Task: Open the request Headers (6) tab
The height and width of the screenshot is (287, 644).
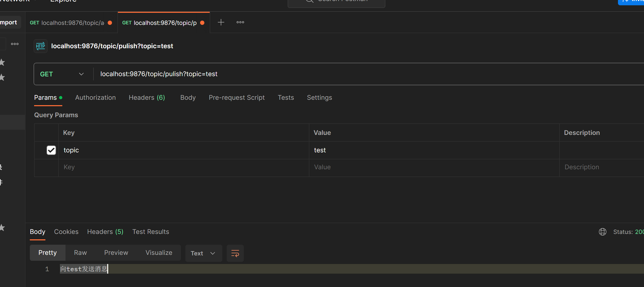Action: click(x=147, y=97)
